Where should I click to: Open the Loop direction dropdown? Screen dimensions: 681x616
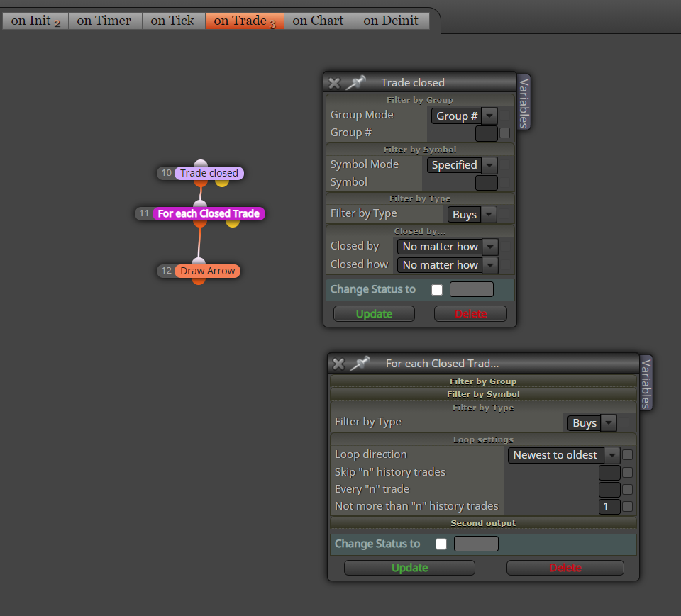tap(564, 455)
